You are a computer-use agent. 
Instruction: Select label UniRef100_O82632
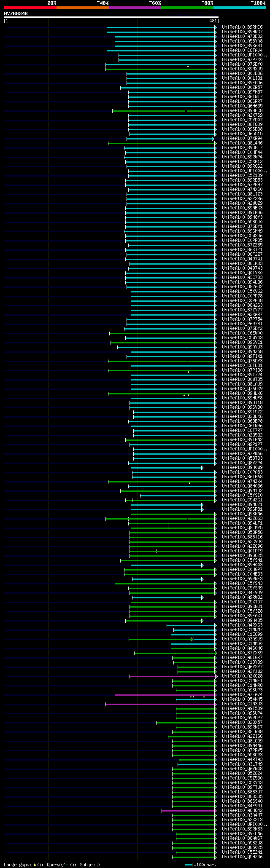coord(242,287)
